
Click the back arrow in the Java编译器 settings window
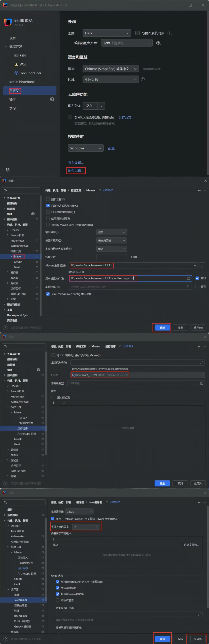[199, 502]
